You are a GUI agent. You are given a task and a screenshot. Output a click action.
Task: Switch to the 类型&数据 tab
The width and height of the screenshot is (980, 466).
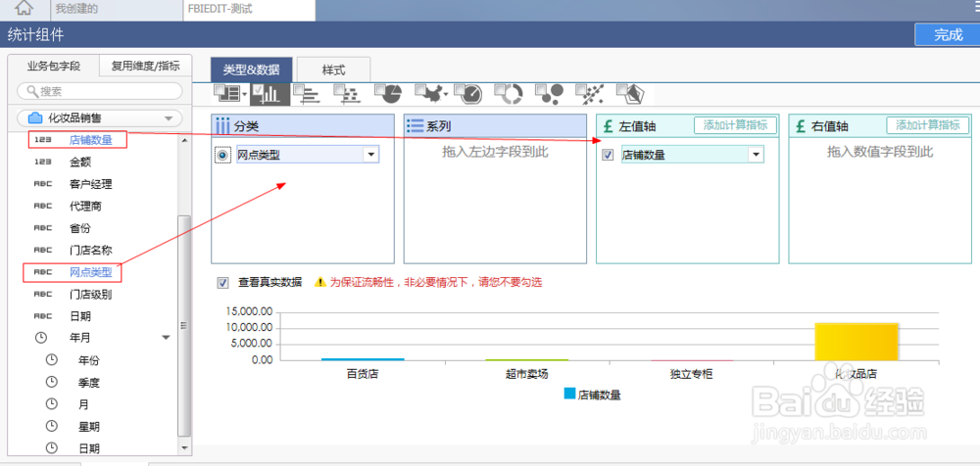point(251,70)
